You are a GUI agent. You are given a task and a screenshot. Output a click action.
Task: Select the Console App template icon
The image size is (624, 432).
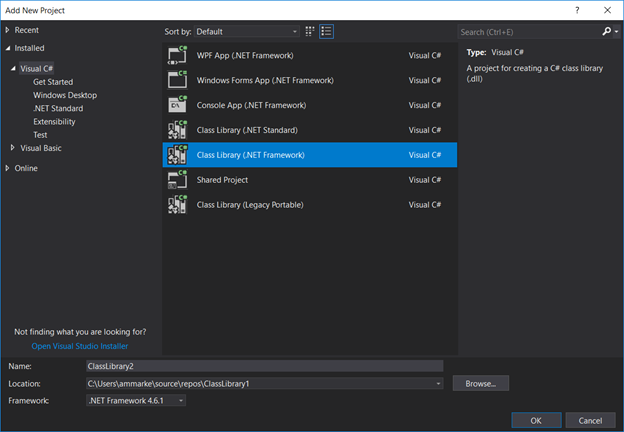(x=177, y=105)
